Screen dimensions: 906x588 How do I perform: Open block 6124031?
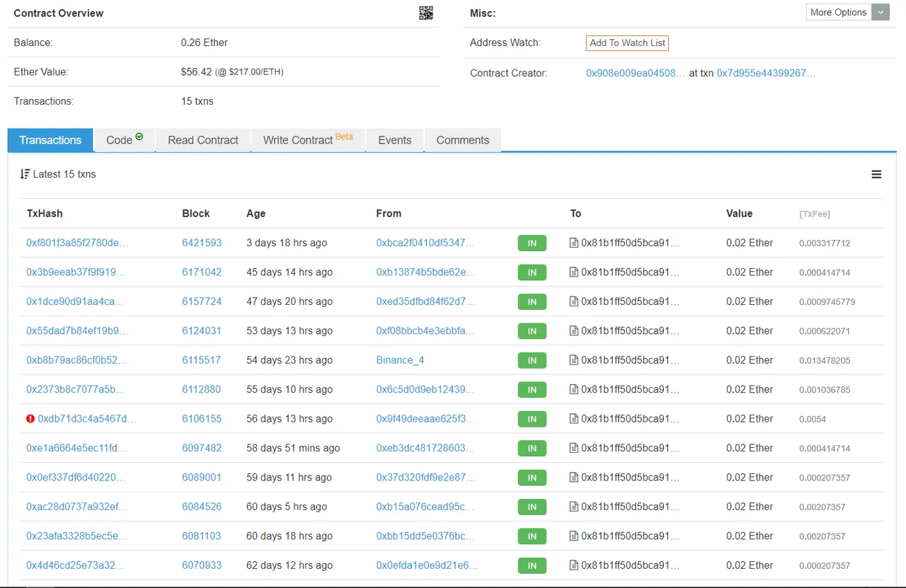coord(202,331)
